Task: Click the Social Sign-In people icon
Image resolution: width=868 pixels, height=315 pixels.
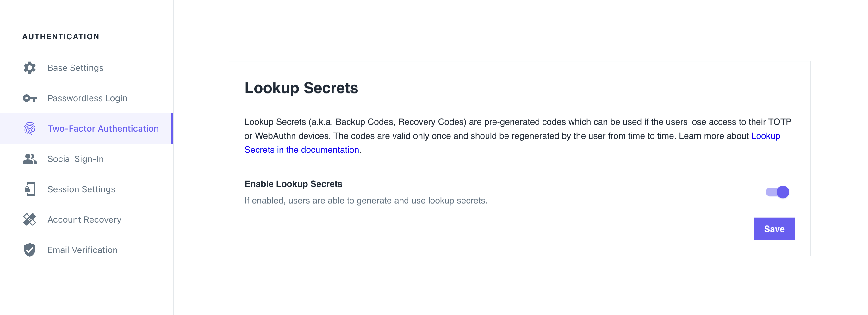Action: (29, 159)
